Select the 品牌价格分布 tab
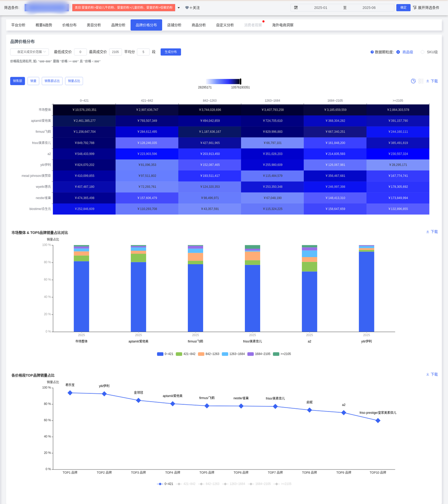Screen dimensions: 448x504 click(146, 25)
